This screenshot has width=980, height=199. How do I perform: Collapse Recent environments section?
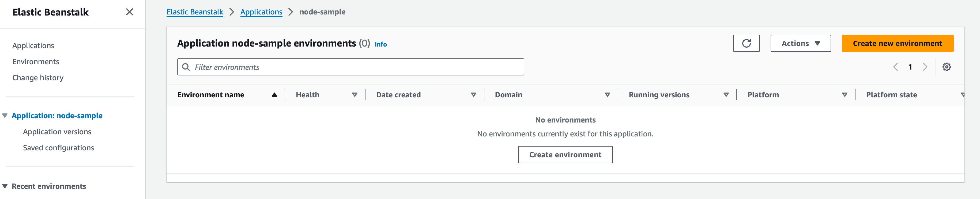5,186
